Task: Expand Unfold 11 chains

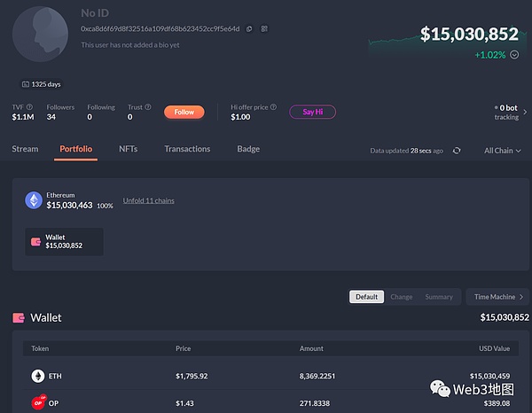Action: coord(148,200)
